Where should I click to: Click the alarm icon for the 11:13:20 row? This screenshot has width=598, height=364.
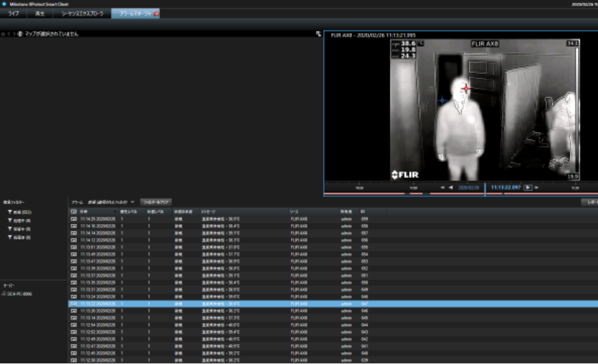click(x=74, y=311)
